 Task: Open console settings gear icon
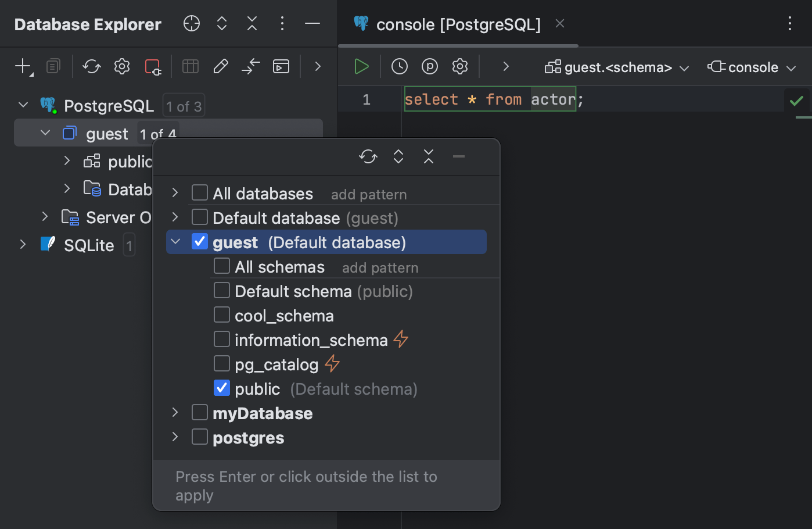(x=459, y=66)
